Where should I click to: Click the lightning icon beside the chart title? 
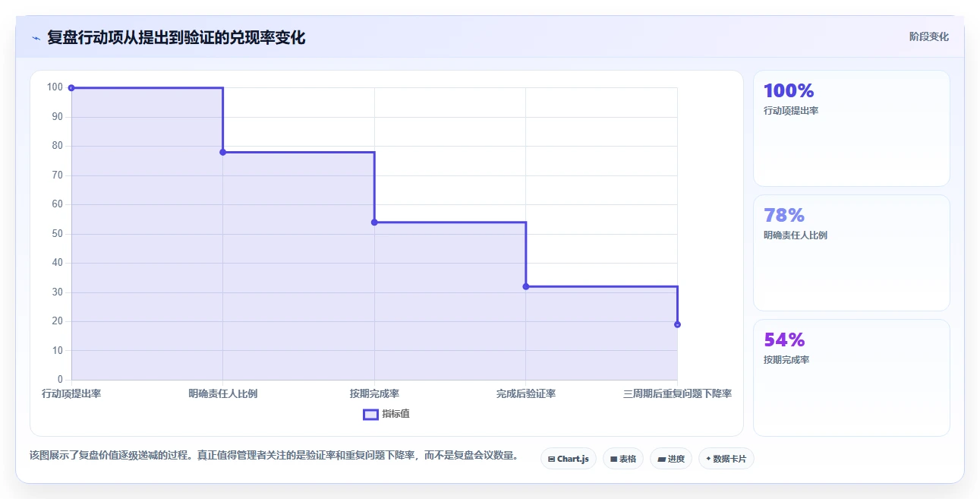(36, 38)
